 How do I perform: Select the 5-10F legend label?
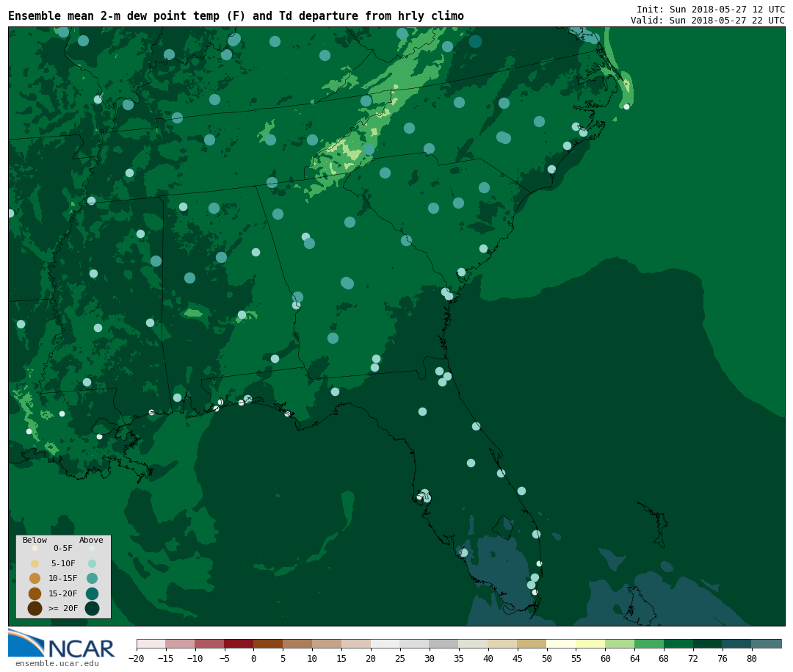pos(62,563)
